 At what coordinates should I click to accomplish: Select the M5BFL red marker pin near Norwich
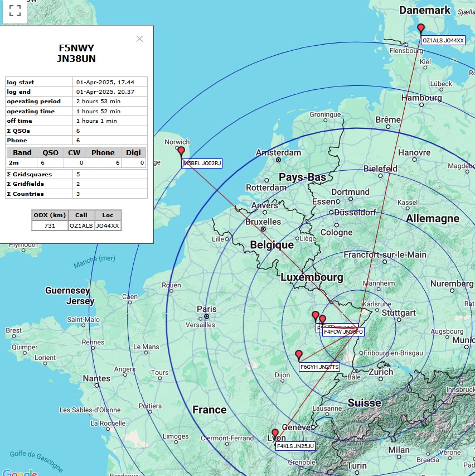(x=181, y=151)
